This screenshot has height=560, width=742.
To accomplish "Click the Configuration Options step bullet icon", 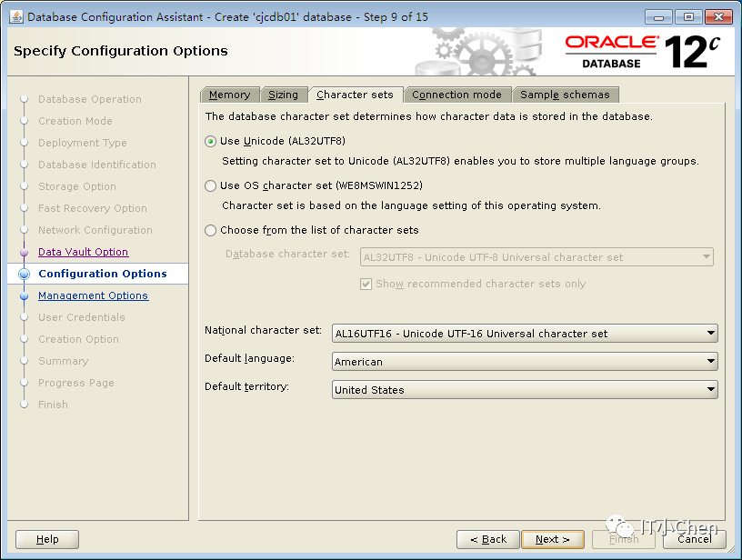I will coord(25,274).
